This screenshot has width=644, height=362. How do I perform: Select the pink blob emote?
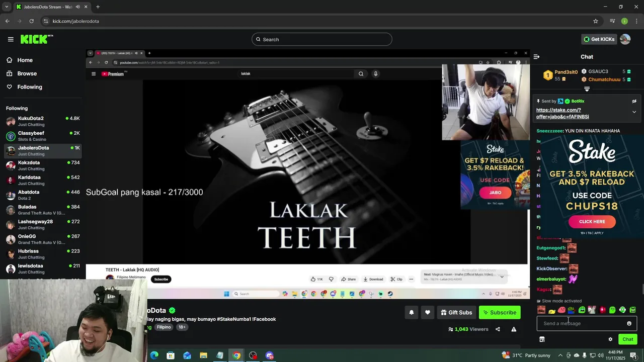coord(561,310)
